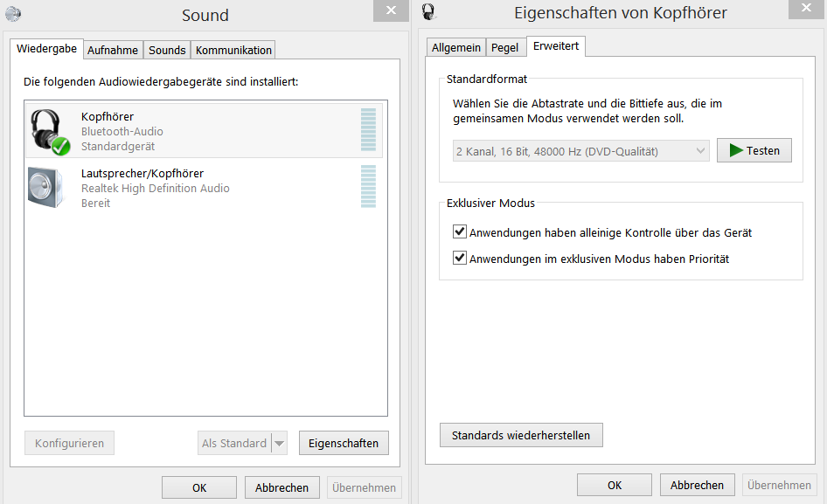The image size is (827, 504).
Task: Go to the Allgemein tab
Action: point(455,48)
